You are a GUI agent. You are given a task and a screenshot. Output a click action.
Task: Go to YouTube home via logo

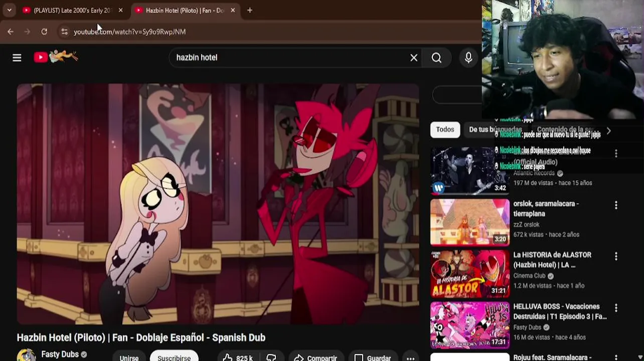click(x=56, y=57)
